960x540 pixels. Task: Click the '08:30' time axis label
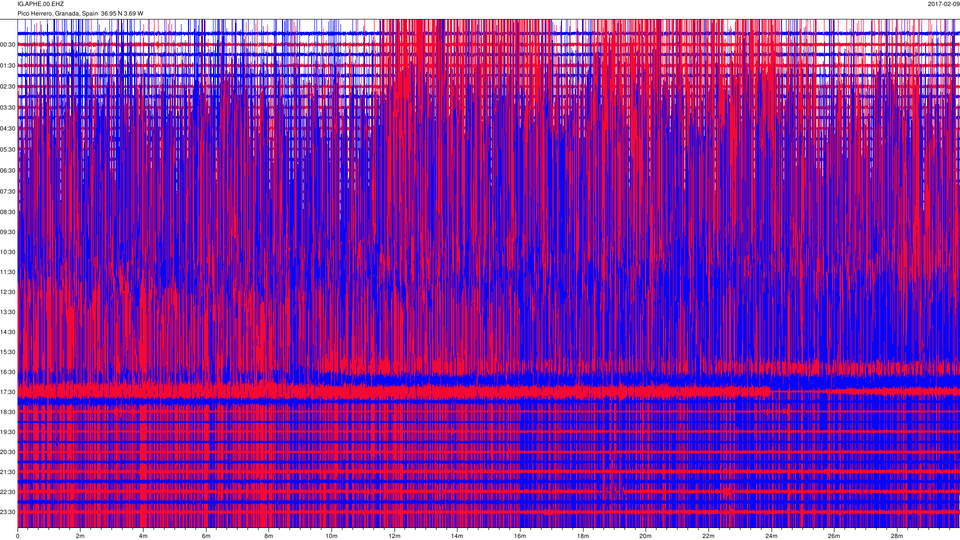(x=7, y=212)
